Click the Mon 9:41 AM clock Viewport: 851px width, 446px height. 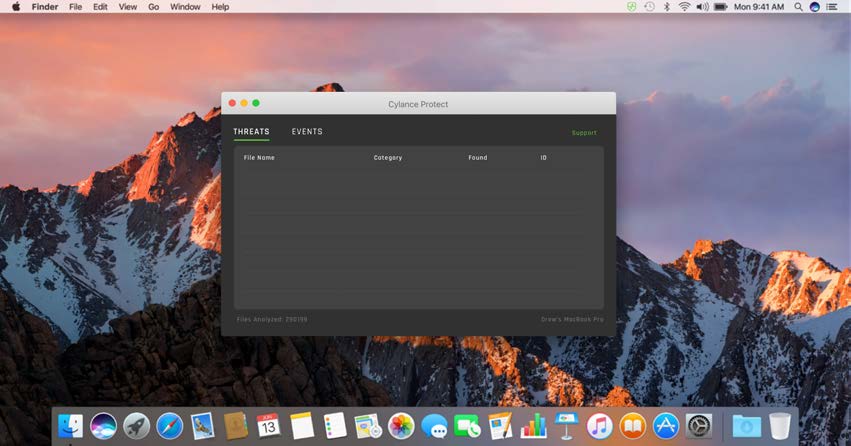pyautogui.click(x=759, y=7)
